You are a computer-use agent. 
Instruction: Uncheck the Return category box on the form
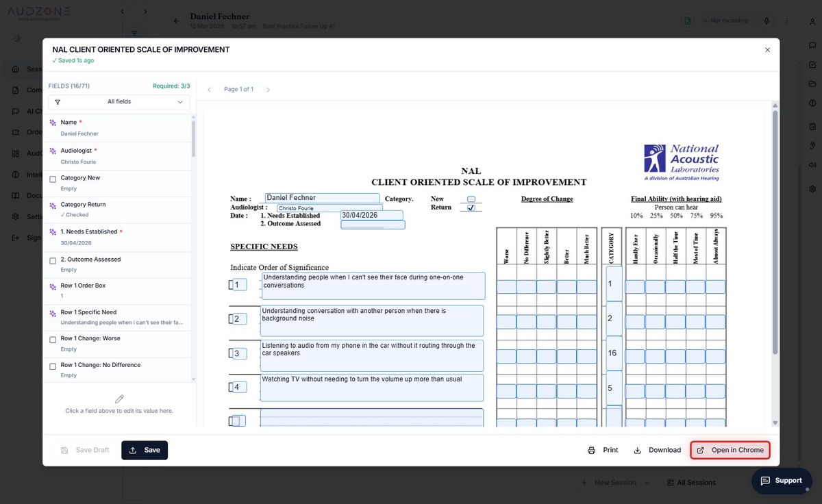tap(471, 207)
